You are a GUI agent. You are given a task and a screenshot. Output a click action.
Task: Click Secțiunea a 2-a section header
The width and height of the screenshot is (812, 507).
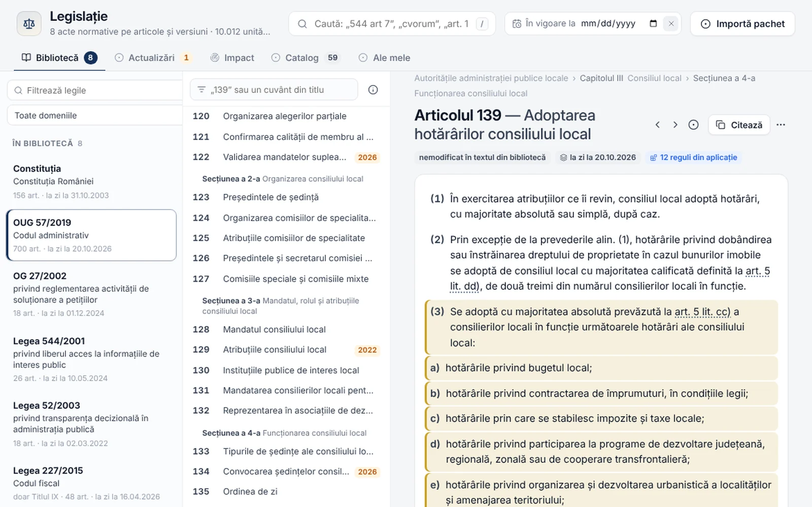283,179
